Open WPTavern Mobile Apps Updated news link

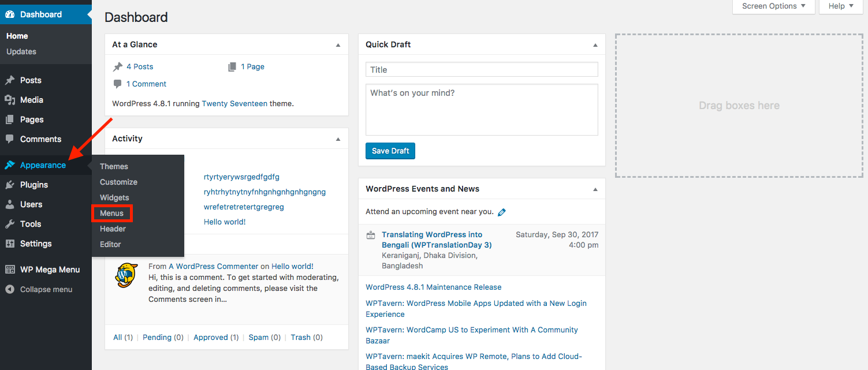coord(476,309)
